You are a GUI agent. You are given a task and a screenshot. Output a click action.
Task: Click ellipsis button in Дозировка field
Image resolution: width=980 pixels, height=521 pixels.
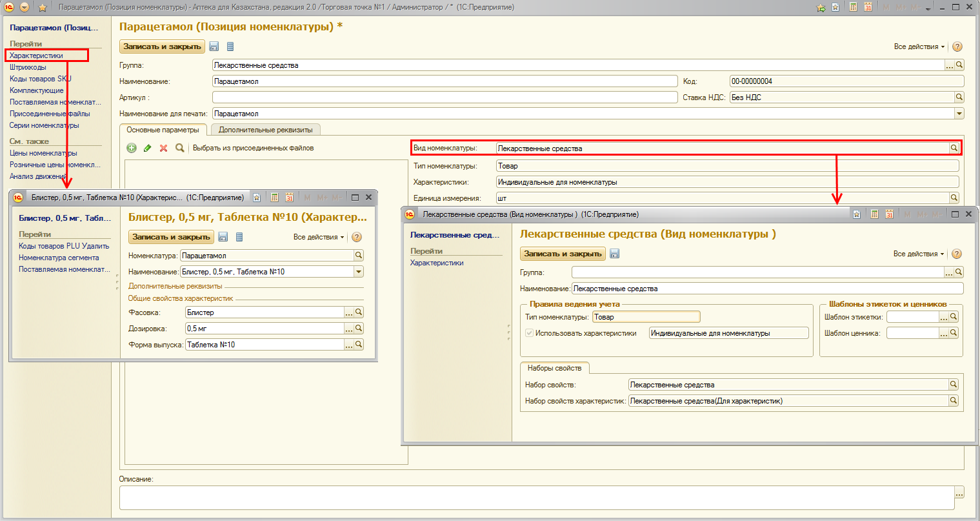[x=349, y=329]
